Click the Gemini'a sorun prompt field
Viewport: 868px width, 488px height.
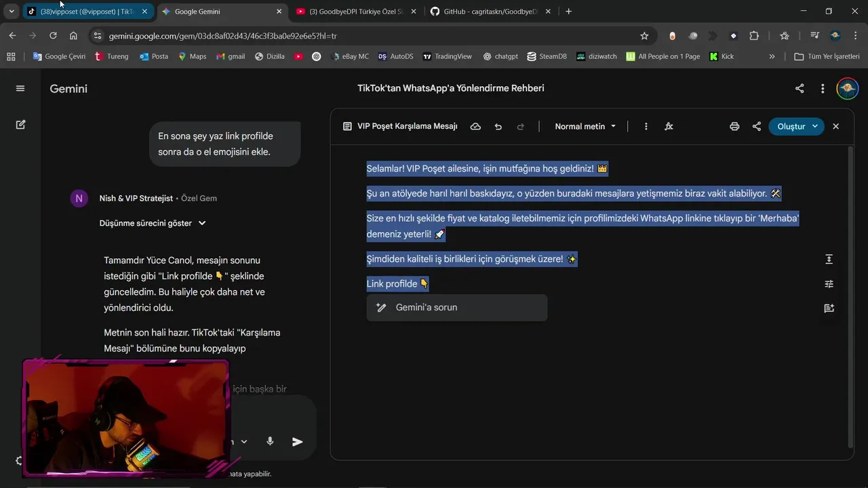(x=457, y=307)
